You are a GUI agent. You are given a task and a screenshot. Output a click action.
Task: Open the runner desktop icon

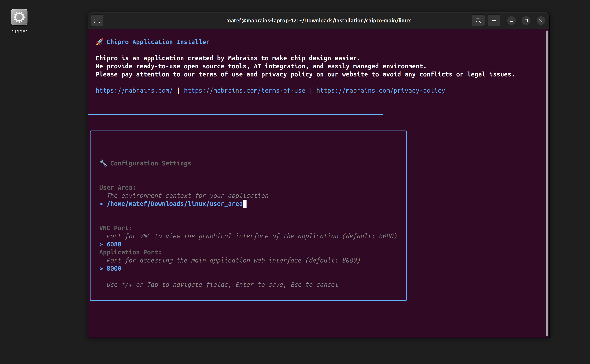19,17
